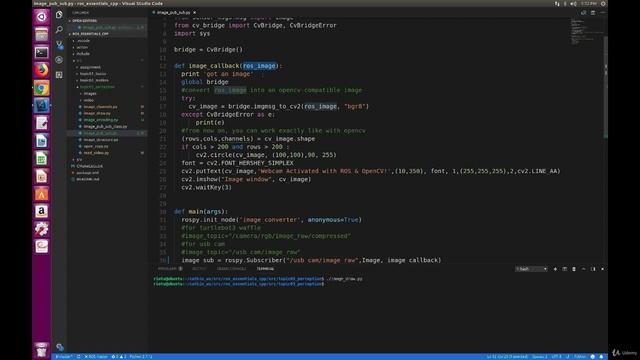Open the editor More Actions menu
640x360 pixels.
[x=602, y=13]
